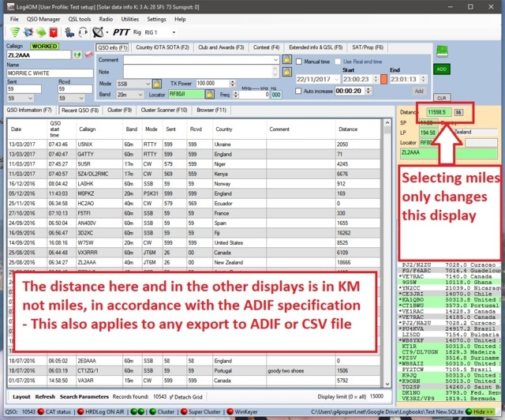The image size is (505, 420).
Task: Toggle the Mode padlock icon
Action: (156, 84)
